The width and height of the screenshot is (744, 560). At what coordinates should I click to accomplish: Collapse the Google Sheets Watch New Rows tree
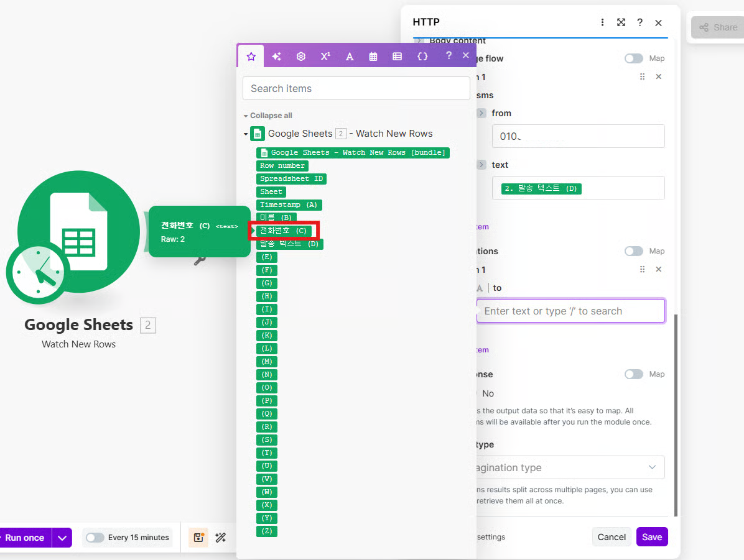[x=246, y=134]
